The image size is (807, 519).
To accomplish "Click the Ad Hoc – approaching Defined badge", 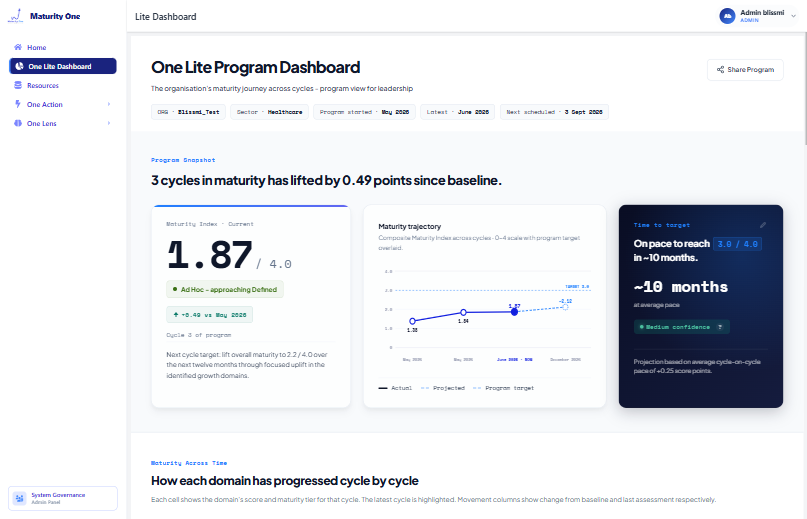I will (225, 289).
